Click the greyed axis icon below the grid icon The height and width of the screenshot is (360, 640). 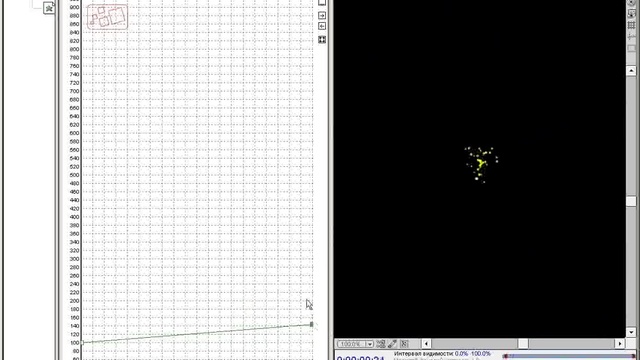pyautogui.click(x=631, y=37)
